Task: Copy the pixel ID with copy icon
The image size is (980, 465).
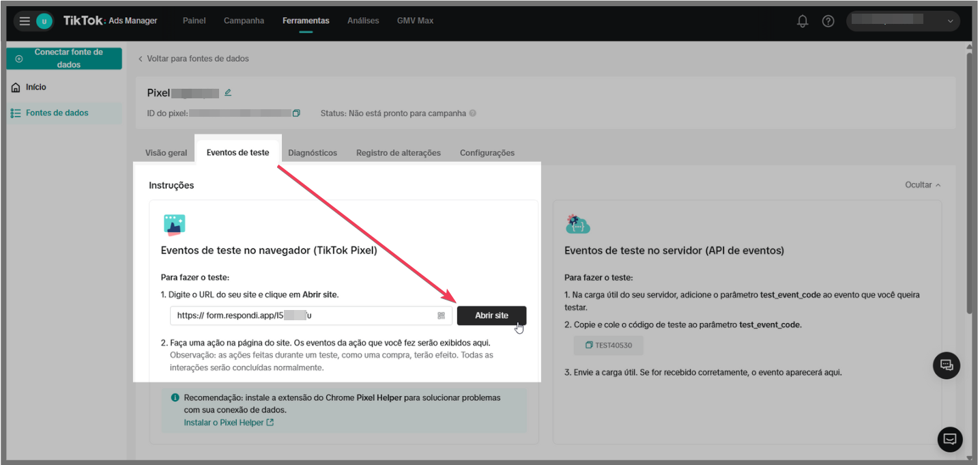Action: 296,113
